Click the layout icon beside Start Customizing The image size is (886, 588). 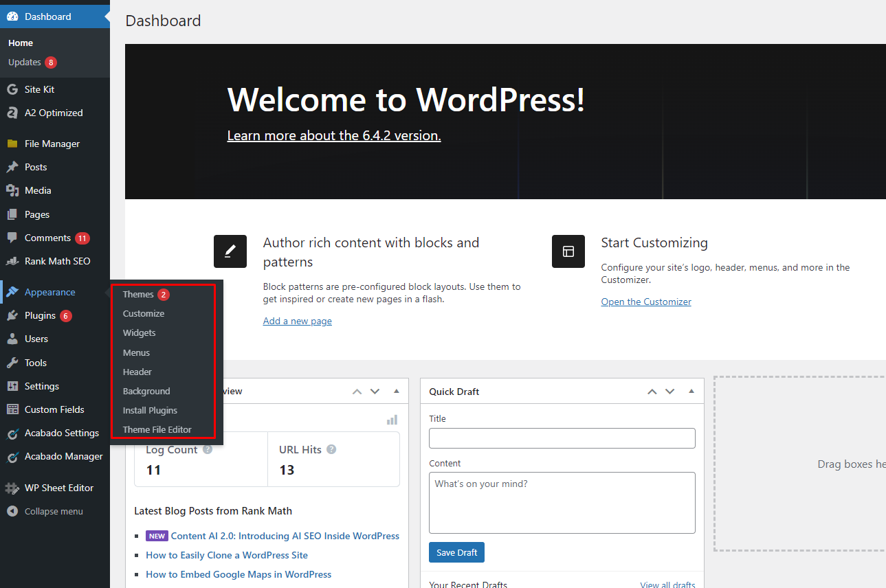[568, 251]
